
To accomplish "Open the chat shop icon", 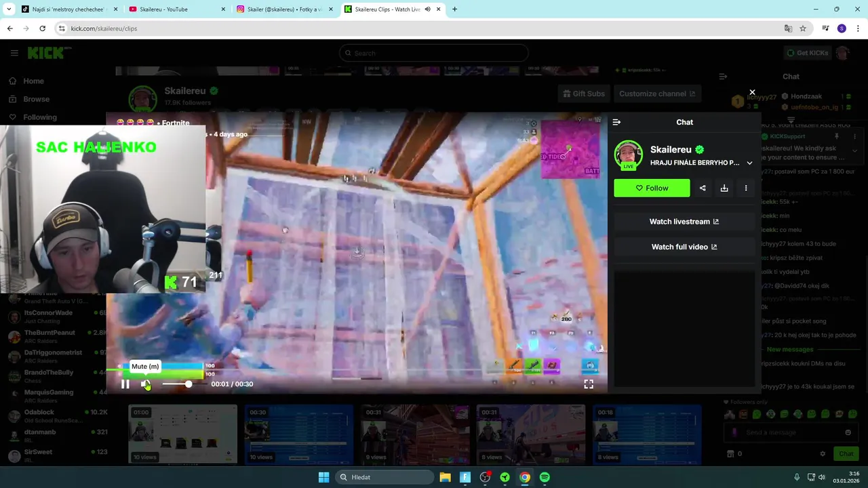I will coord(730,454).
